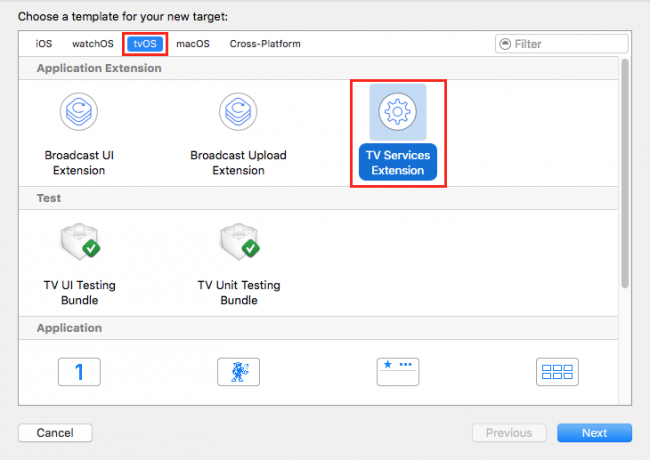Click Next to continue

pos(594,433)
